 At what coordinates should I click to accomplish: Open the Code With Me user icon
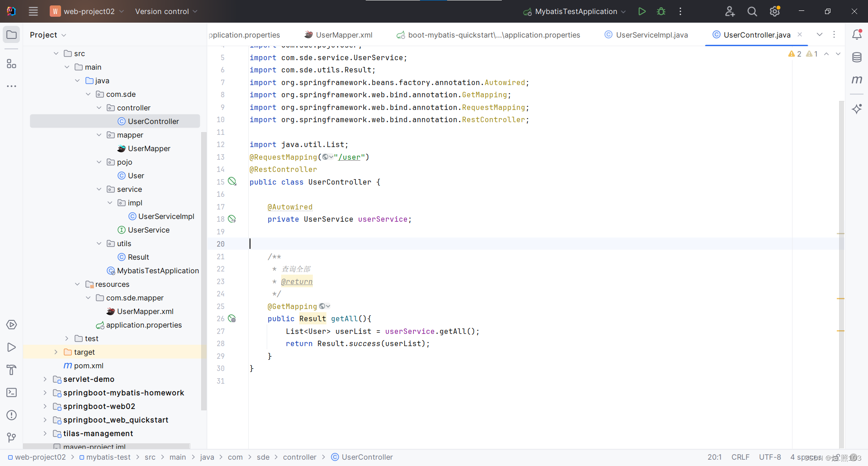pos(730,11)
